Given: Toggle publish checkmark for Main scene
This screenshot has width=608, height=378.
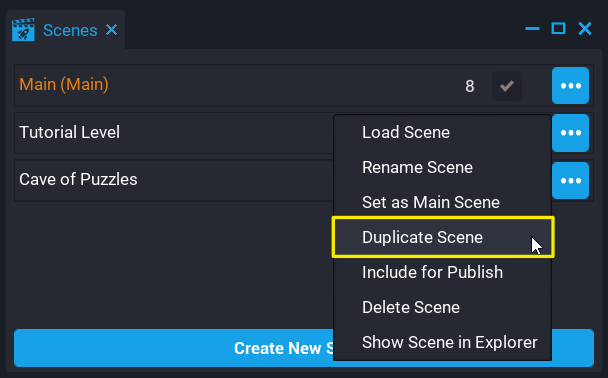Looking at the screenshot, I should pyautogui.click(x=507, y=86).
